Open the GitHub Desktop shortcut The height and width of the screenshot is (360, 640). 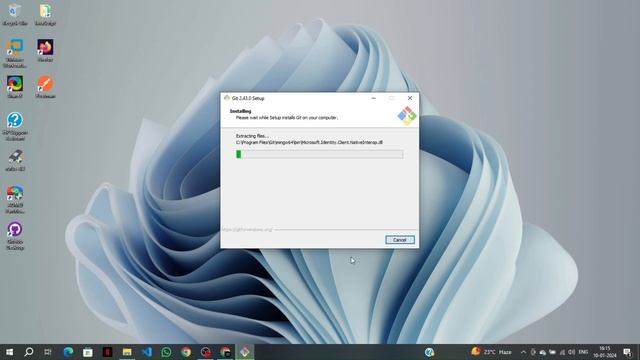click(x=15, y=236)
